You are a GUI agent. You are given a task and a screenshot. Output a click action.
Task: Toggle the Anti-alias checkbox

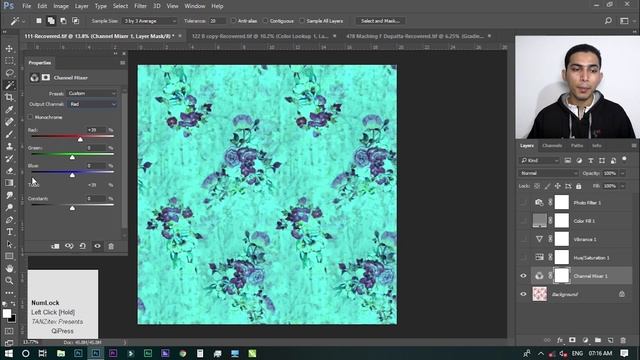click(233, 21)
